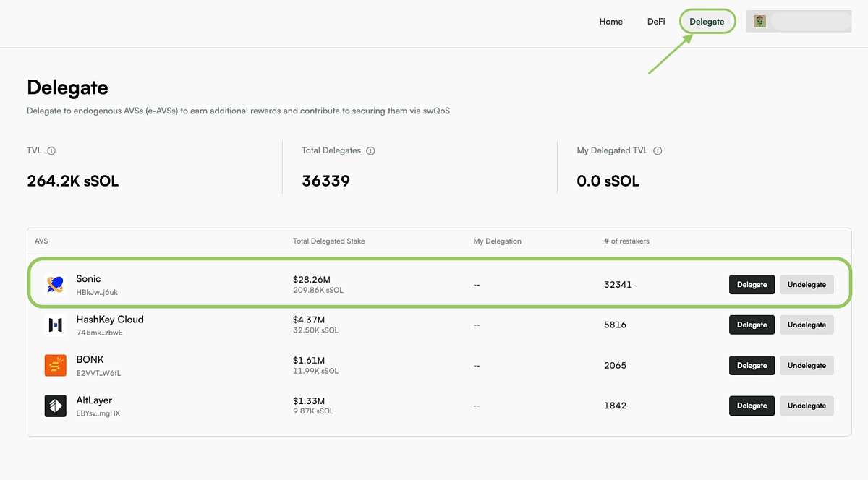
Task: Undelegate from the Sonic AVS
Action: [807, 285]
